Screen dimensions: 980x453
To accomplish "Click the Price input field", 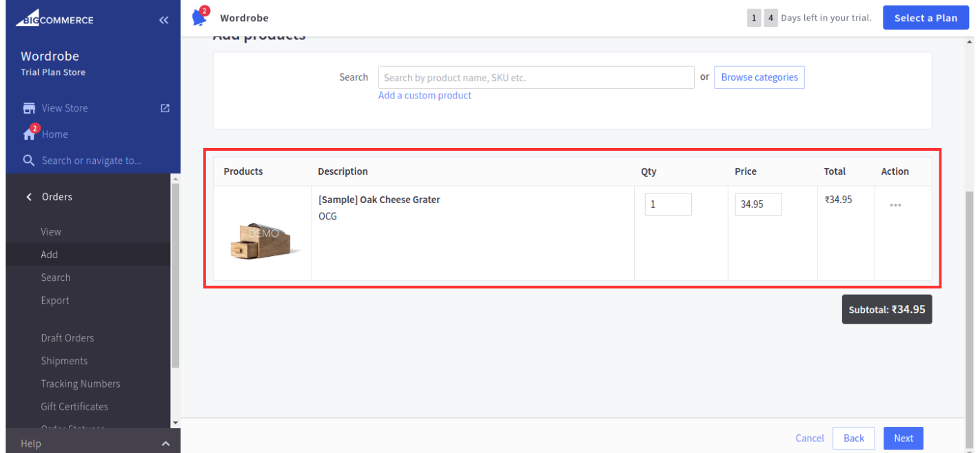I will tap(758, 204).
